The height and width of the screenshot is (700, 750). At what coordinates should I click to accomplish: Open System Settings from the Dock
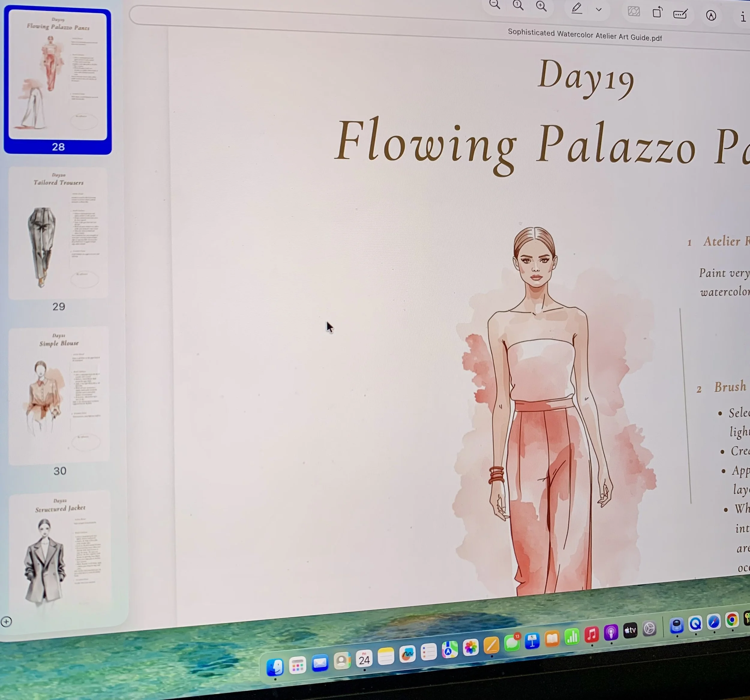click(649, 629)
